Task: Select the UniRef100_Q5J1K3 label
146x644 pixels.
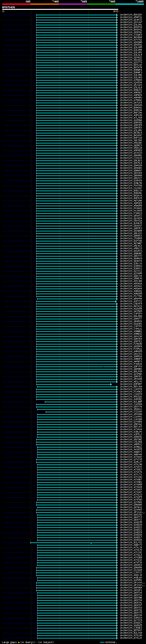Action: (x=131, y=85)
